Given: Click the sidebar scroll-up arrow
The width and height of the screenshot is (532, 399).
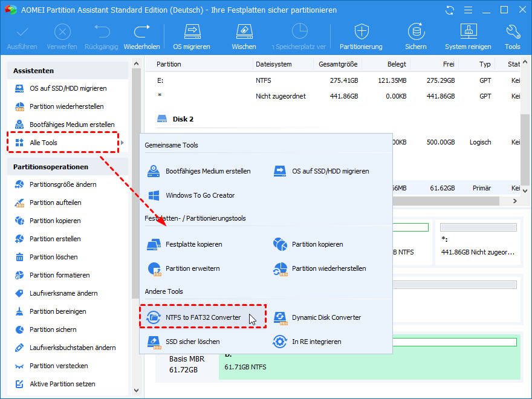Looking at the screenshot, I should click(137, 63).
